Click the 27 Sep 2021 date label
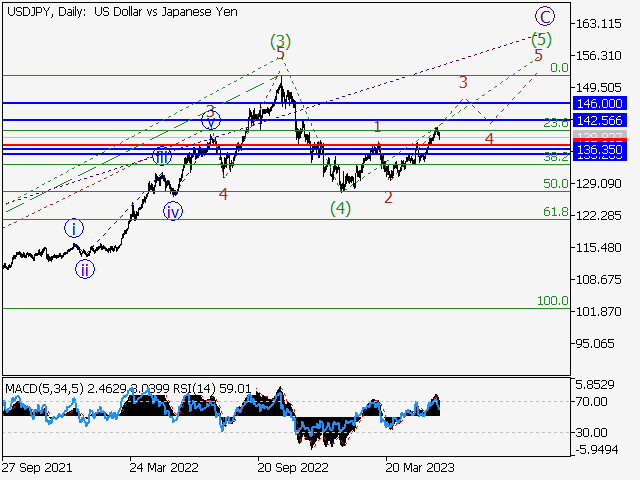Viewport: 640px width, 480px height. click(36, 467)
